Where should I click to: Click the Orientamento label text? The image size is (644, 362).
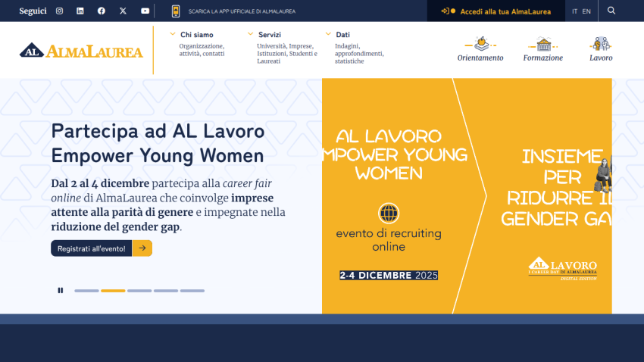480,58
